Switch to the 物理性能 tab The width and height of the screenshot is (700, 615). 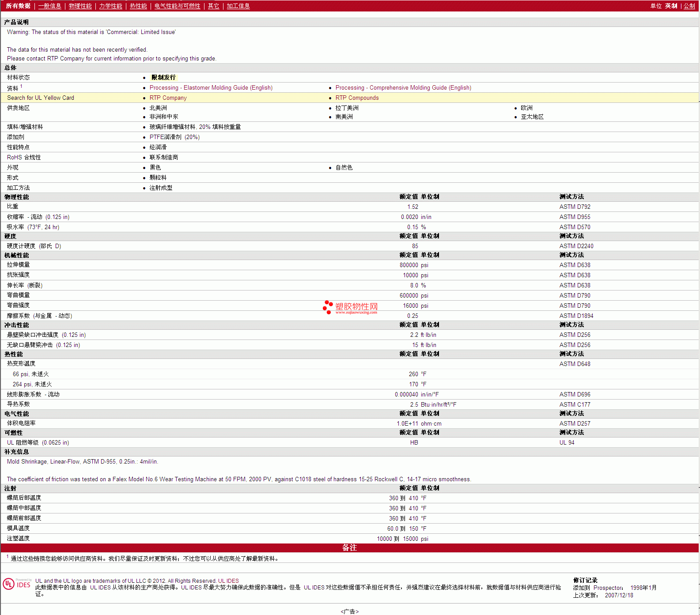[80, 6]
